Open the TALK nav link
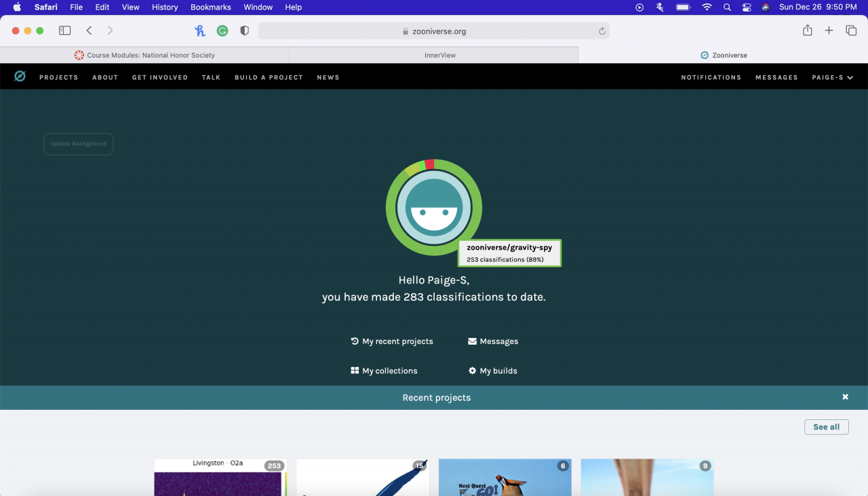The image size is (868, 496). pos(211,77)
